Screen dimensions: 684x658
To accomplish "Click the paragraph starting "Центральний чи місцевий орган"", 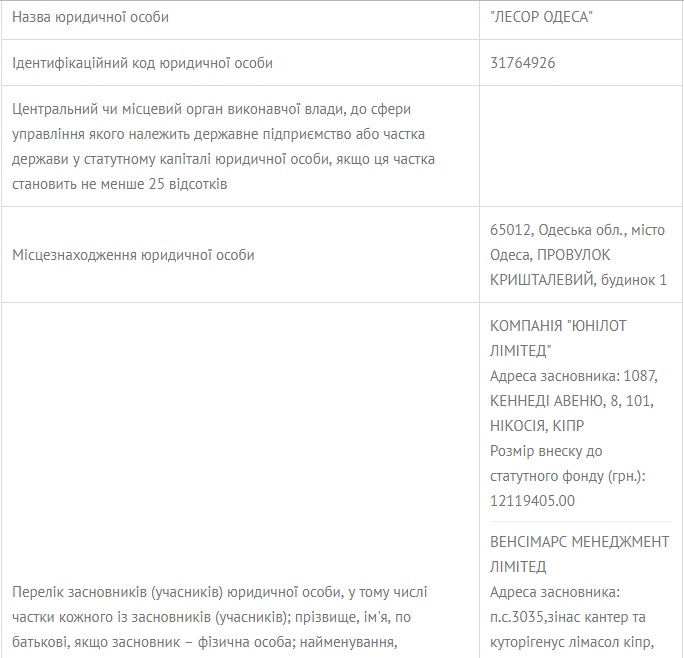I will point(223,146).
